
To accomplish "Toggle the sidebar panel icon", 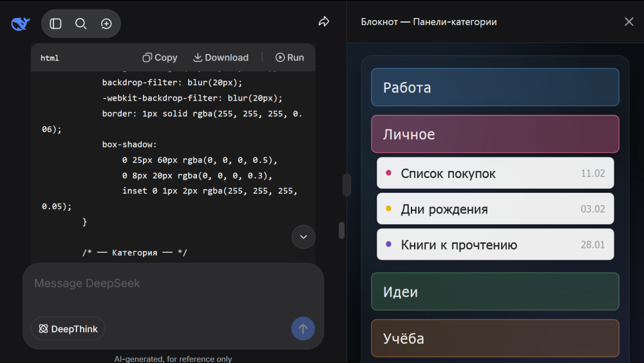I will point(55,24).
